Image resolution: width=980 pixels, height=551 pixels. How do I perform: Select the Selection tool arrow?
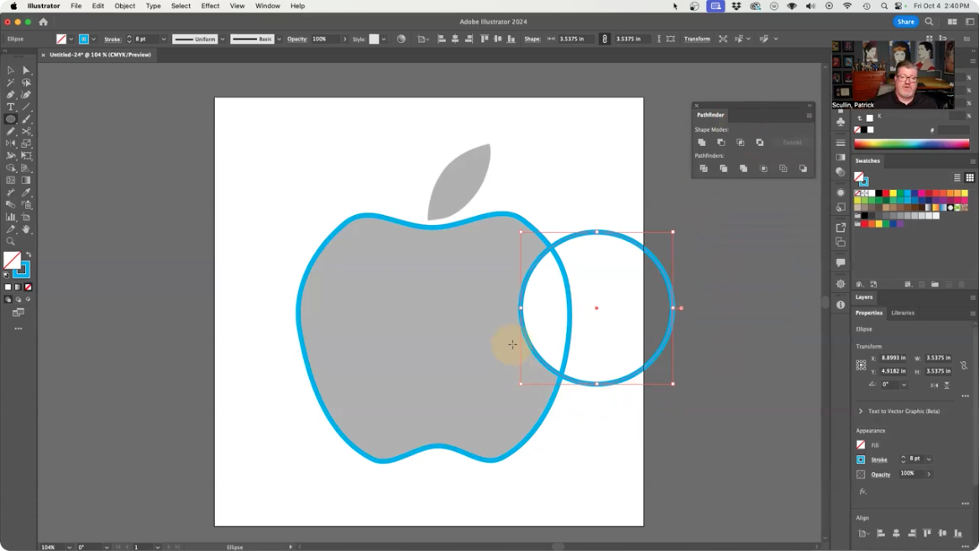pyautogui.click(x=11, y=70)
